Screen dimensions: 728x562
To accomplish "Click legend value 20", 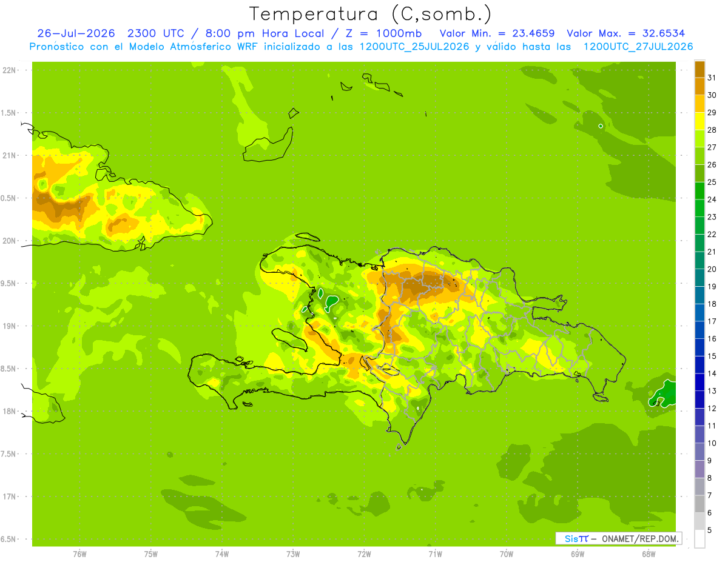I will [712, 269].
